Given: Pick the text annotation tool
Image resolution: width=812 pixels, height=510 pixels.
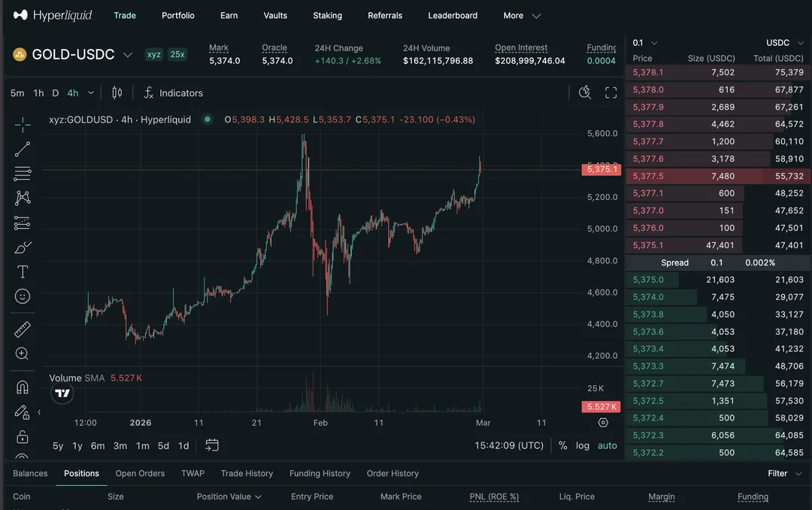Looking at the screenshot, I should coord(23,272).
